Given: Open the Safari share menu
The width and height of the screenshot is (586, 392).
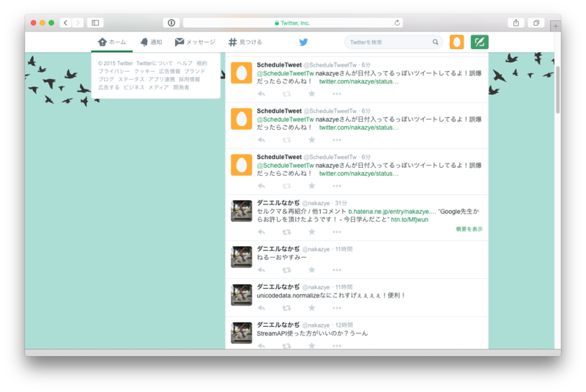Looking at the screenshot, I should point(516,23).
